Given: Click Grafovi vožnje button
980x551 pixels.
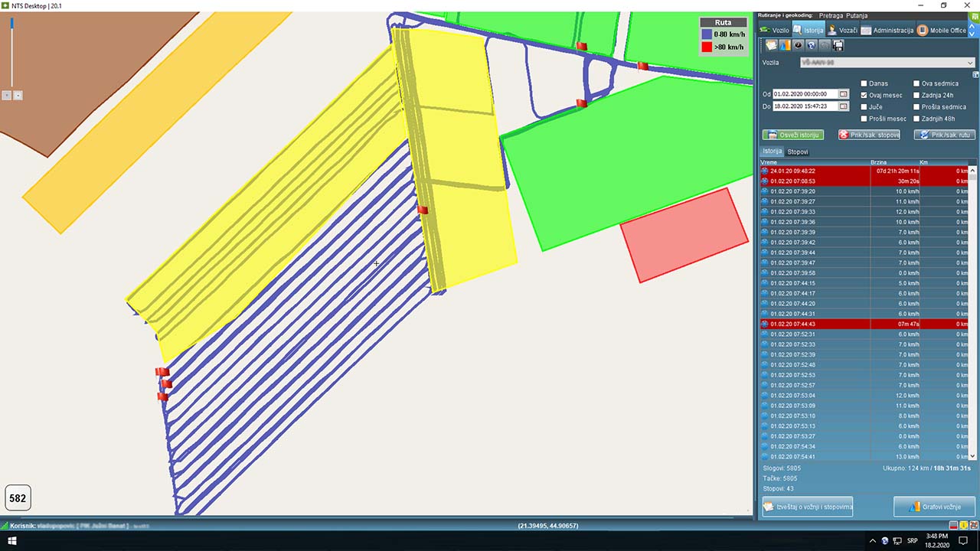Looking at the screenshot, I should tap(934, 507).
